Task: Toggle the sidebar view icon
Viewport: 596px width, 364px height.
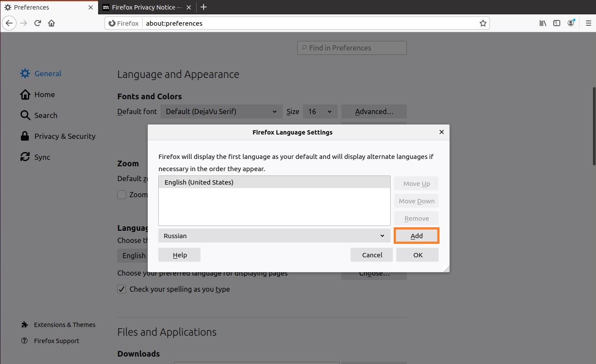Action: pos(557,23)
